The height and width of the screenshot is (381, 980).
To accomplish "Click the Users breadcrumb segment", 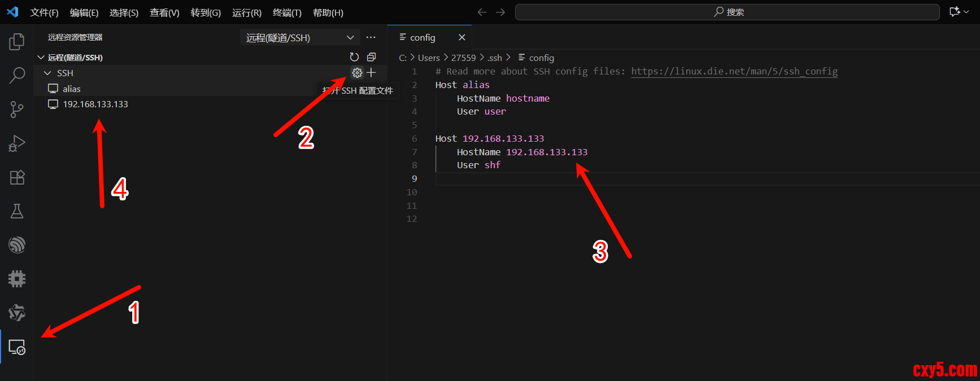I will point(429,58).
